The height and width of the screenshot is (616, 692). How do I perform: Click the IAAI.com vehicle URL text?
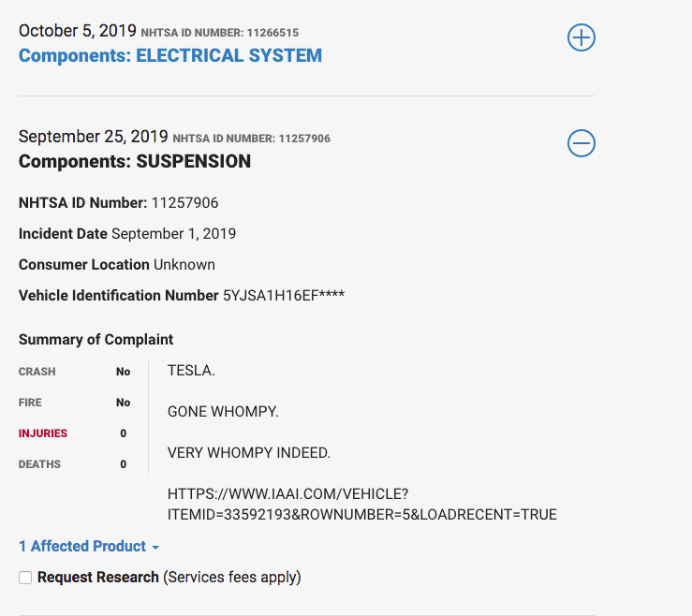(x=361, y=504)
